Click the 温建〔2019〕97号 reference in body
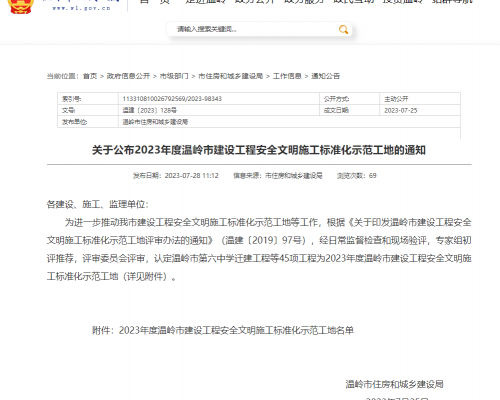This screenshot has width=500, height=400. [263, 240]
